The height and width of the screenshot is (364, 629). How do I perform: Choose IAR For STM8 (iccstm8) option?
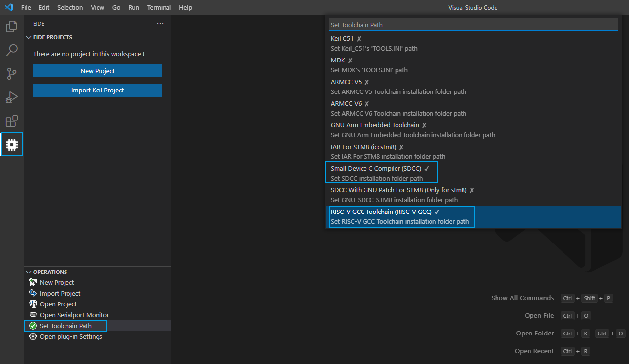pyautogui.click(x=473, y=152)
